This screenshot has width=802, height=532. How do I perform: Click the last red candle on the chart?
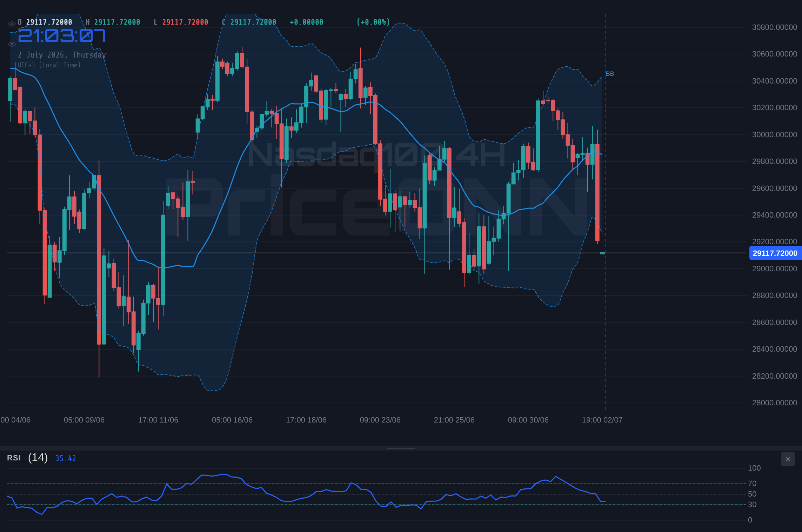coord(597,192)
